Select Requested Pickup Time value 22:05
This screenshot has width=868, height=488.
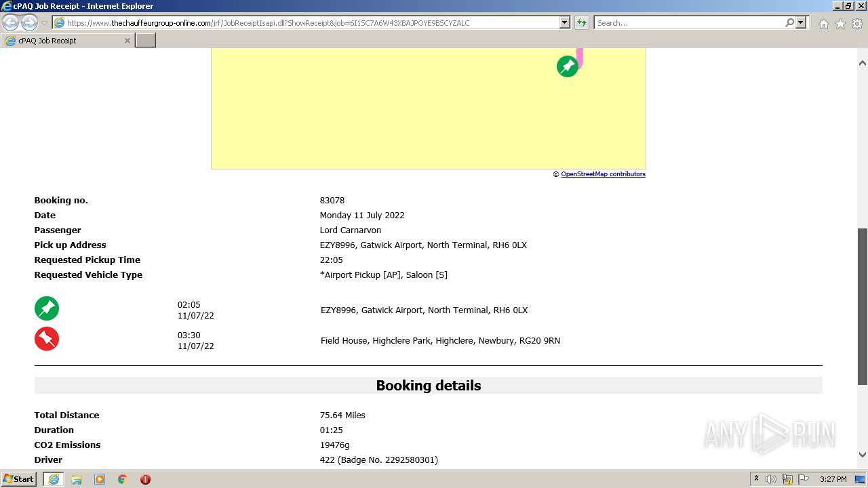point(332,260)
